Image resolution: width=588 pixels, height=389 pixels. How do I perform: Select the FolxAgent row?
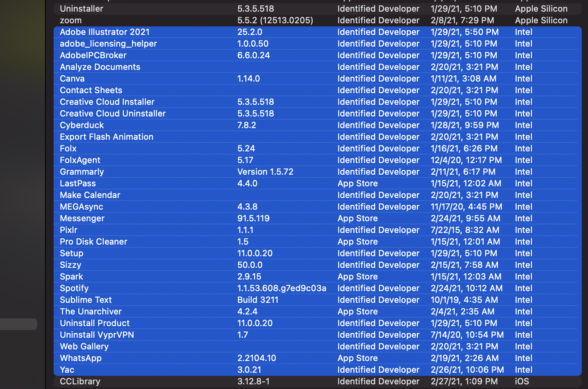point(318,160)
